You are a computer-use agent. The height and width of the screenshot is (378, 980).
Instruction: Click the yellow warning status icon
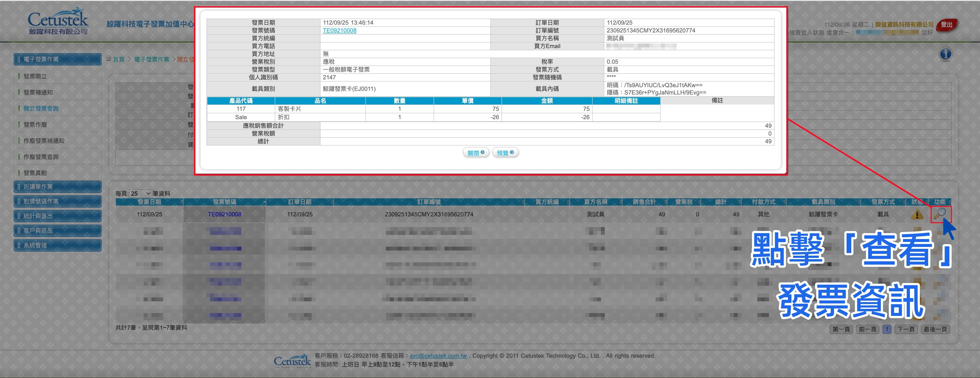point(917,214)
